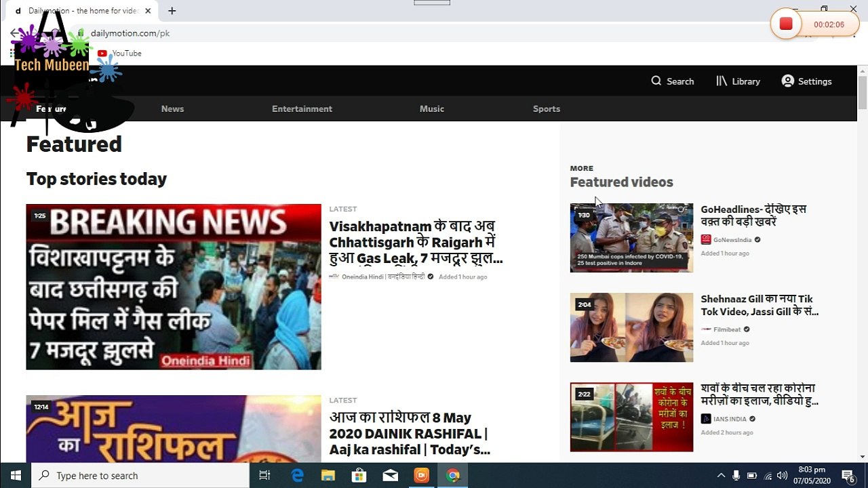Switch to the News tab
The width and height of the screenshot is (868, 488).
[x=172, y=108]
